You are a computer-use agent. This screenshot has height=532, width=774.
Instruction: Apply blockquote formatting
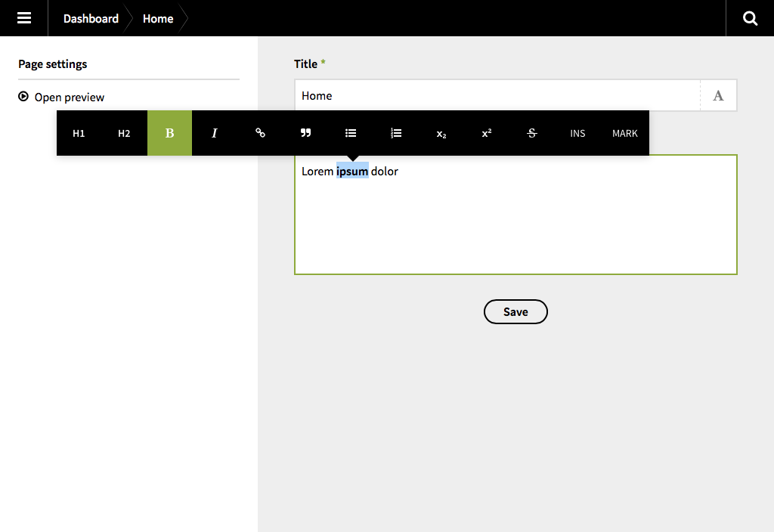305,133
